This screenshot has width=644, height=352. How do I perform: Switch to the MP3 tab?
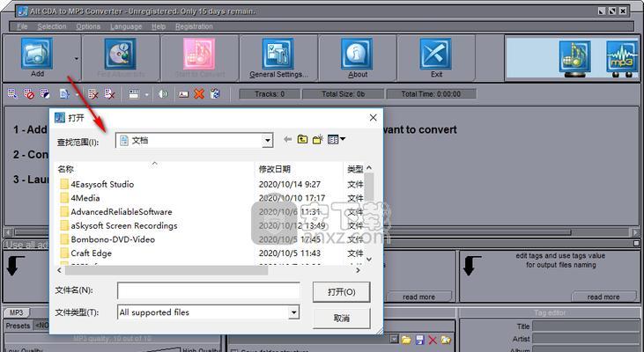click(x=16, y=312)
